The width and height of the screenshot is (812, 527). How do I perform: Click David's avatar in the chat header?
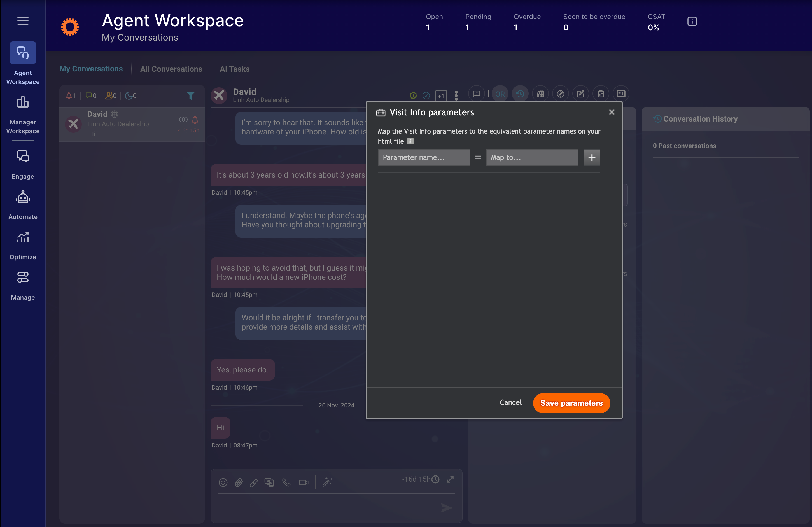(x=219, y=95)
